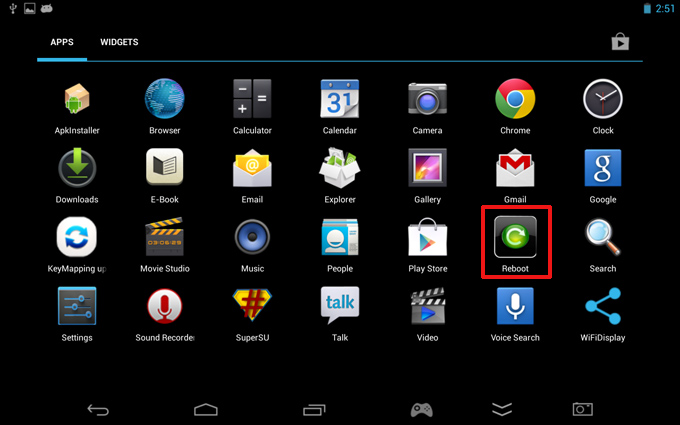Switch to the APPS tab
Screen dimensions: 680x425
(x=62, y=42)
